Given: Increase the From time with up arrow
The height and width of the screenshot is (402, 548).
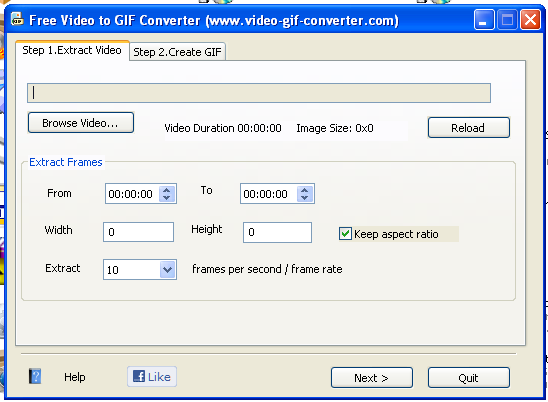Looking at the screenshot, I should tap(167, 190).
